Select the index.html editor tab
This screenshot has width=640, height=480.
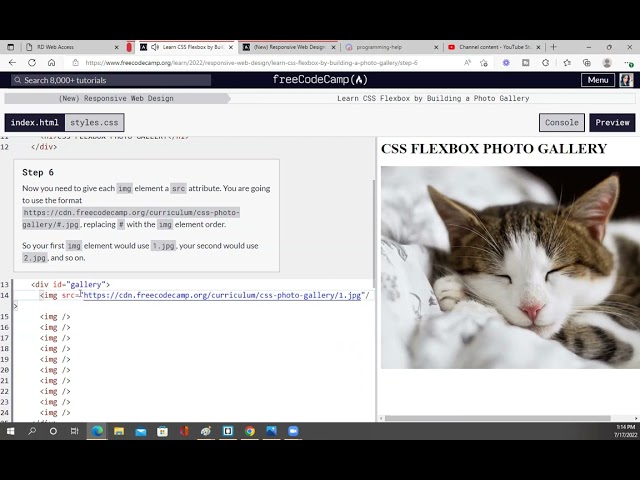click(x=35, y=122)
